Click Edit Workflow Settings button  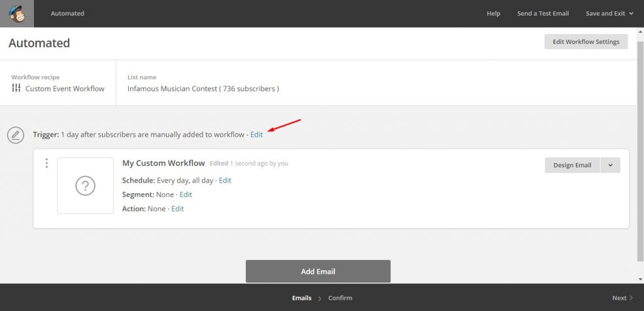586,42
